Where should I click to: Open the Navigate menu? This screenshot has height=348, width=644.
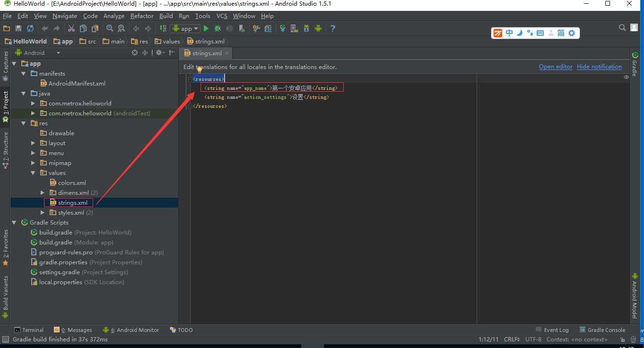pos(64,16)
